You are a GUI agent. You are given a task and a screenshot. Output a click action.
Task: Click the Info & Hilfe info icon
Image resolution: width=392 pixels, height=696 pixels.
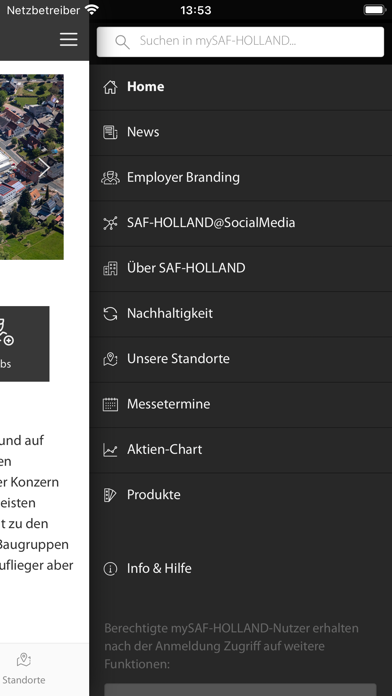[x=110, y=569]
